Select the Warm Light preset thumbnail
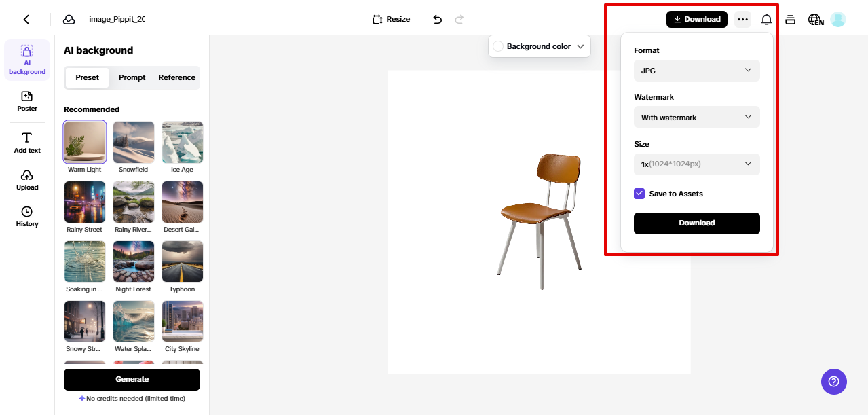 [x=85, y=142]
